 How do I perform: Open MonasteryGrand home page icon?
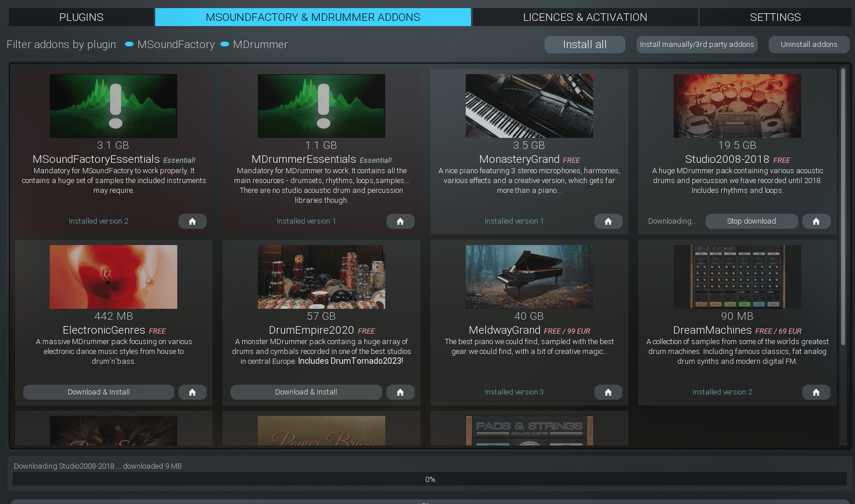608,221
